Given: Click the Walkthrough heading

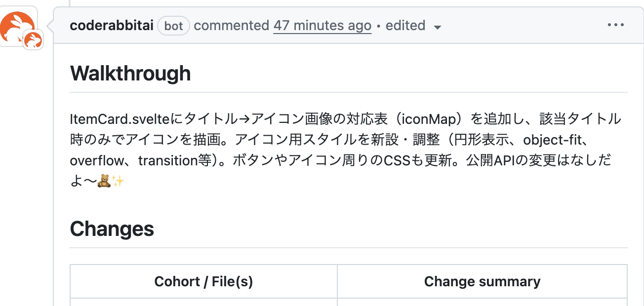Looking at the screenshot, I should click(x=130, y=74).
